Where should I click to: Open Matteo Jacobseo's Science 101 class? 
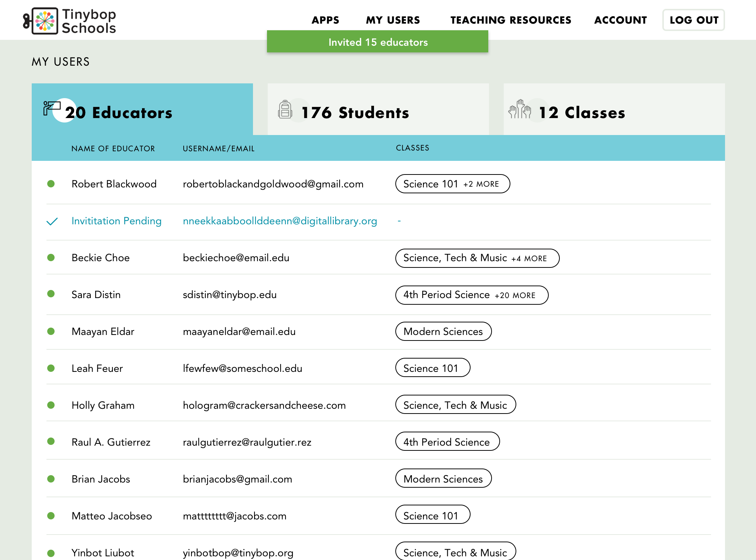click(x=433, y=514)
